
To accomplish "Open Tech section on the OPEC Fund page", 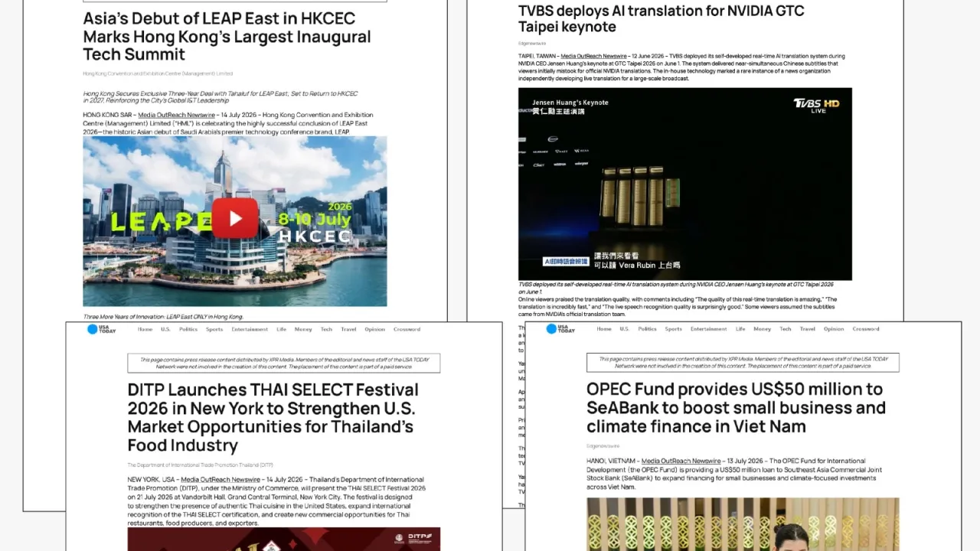I will click(x=786, y=329).
